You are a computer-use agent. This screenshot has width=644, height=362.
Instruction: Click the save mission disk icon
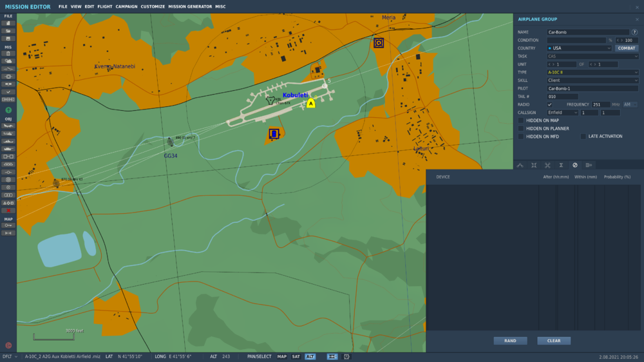tap(8, 39)
